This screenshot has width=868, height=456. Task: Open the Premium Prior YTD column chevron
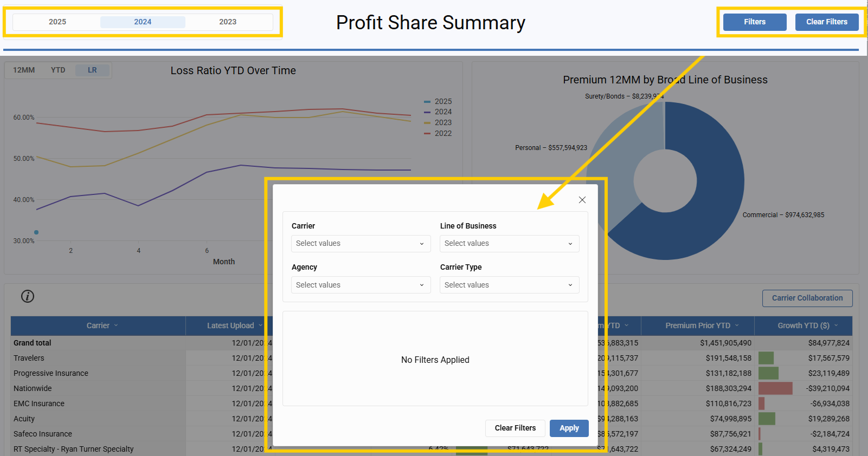click(x=737, y=325)
